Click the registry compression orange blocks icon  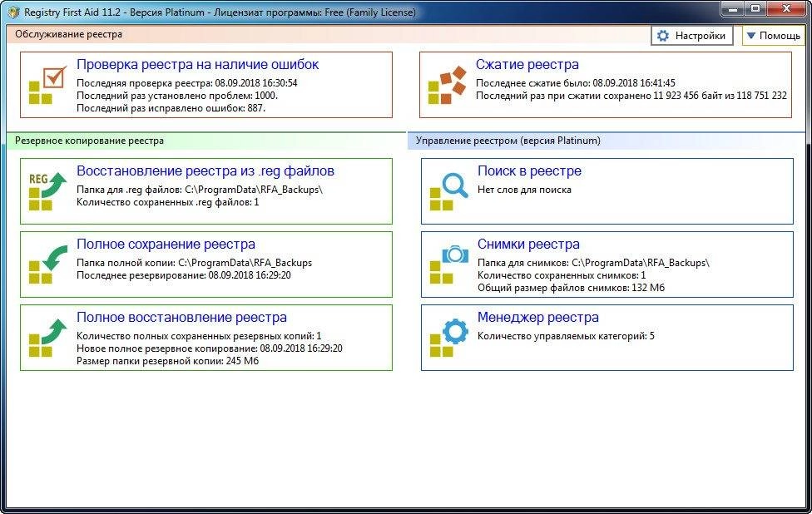(448, 86)
